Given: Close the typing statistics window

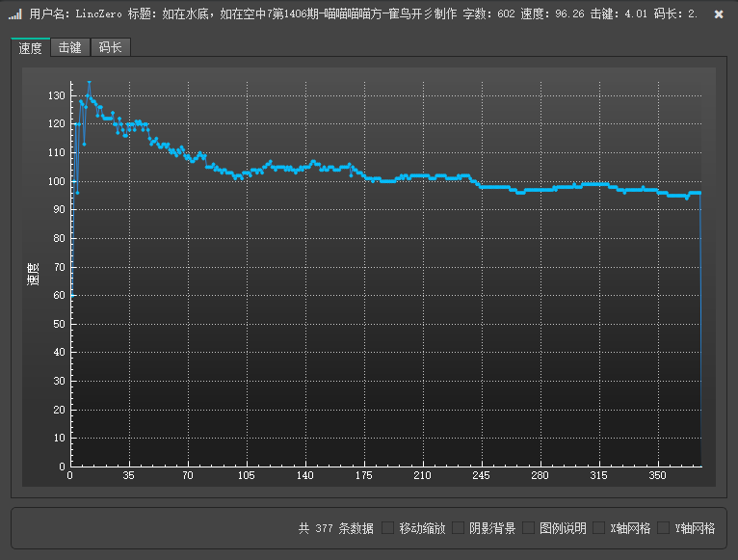Looking at the screenshot, I should coord(719,14).
